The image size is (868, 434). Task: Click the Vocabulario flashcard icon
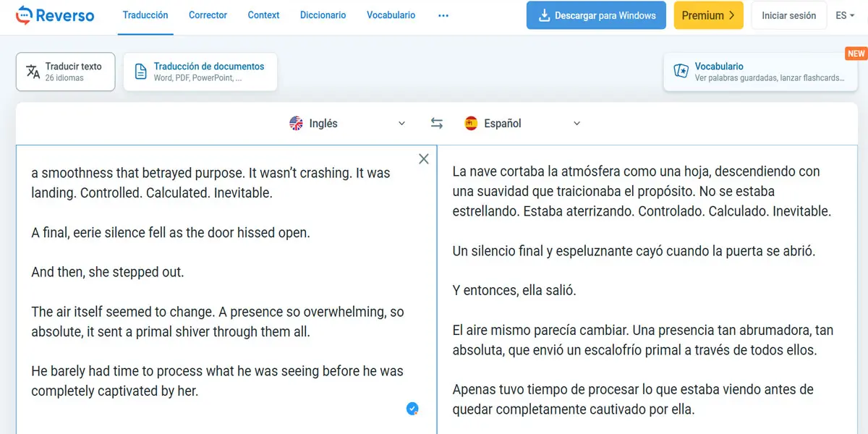[681, 71]
